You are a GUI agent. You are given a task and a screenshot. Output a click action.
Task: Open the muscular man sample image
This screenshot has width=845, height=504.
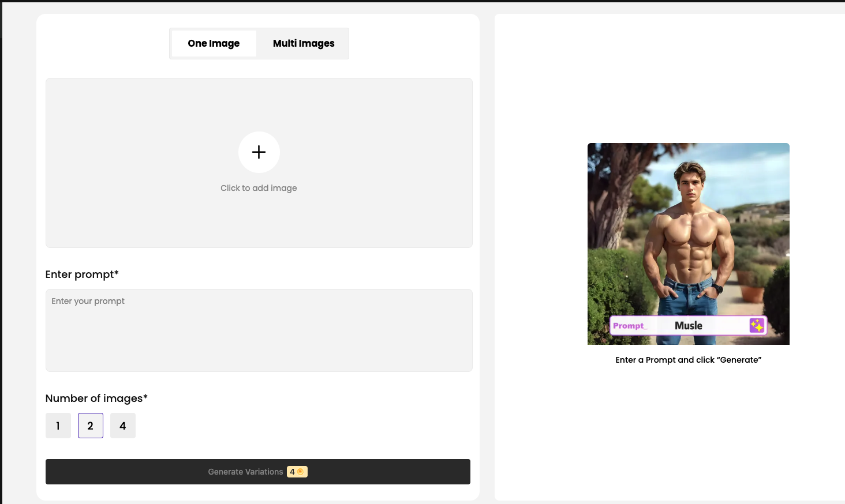[x=688, y=231]
